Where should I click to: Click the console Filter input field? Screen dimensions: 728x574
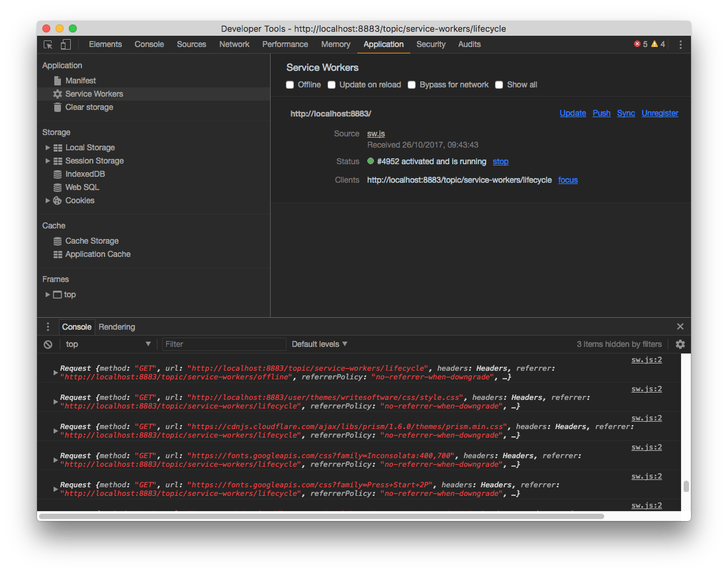(224, 344)
